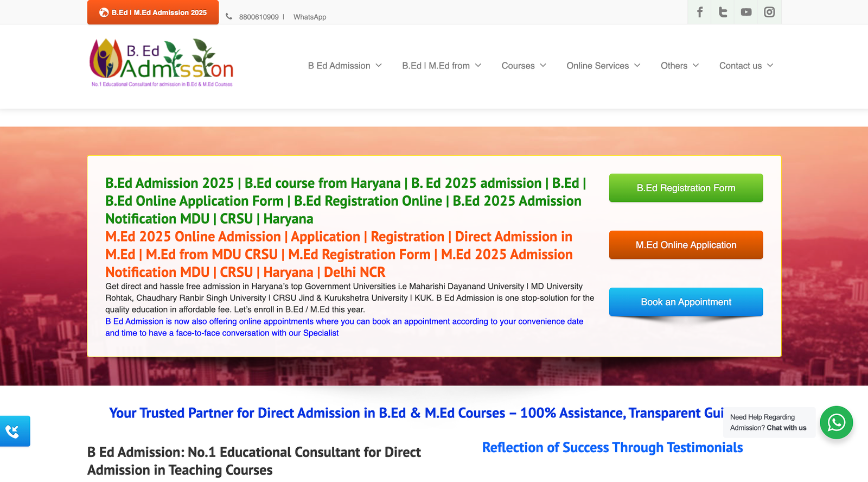Click the B.Ed Registration Form button
Viewport: 868px width, 482px height.
686,188
